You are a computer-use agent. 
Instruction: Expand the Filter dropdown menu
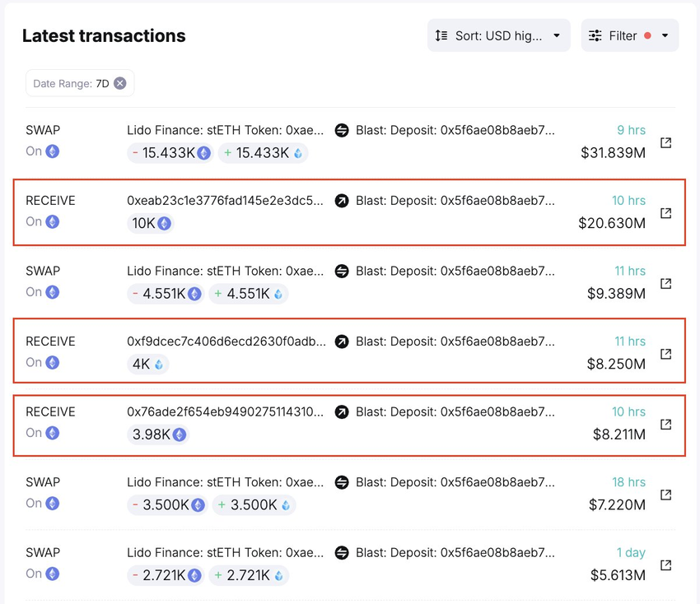click(630, 35)
